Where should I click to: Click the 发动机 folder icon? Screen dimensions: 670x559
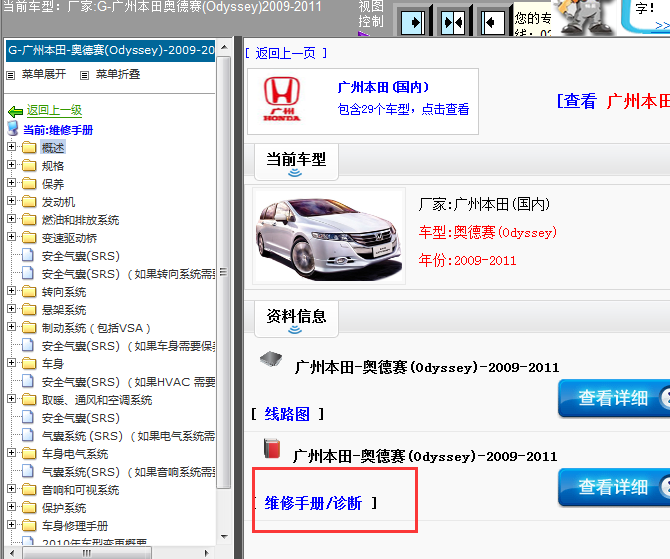[29, 201]
